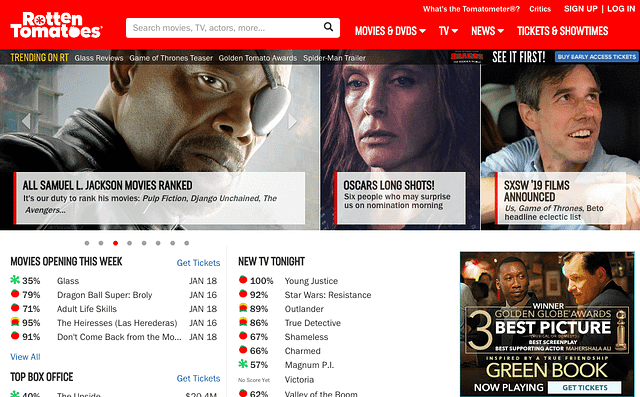Select the eighth carousel dot
The width and height of the screenshot is (640, 397).
(187, 243)
